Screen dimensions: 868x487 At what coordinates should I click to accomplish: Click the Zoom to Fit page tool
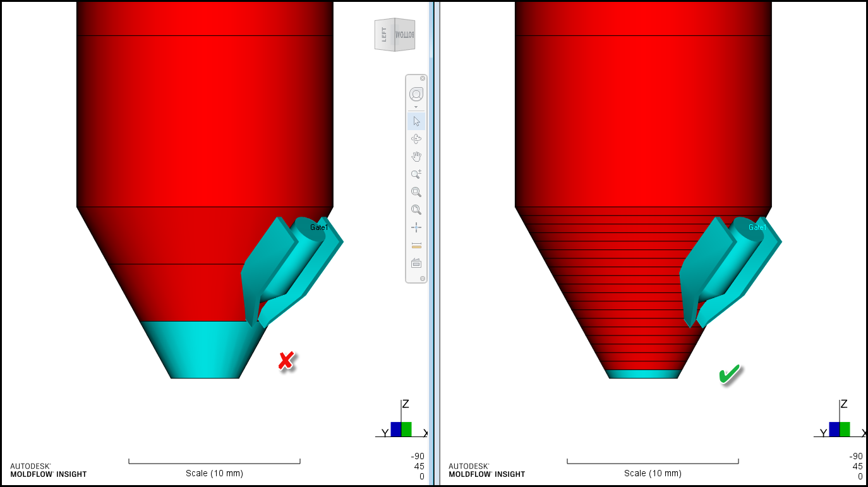coord(416,210)
